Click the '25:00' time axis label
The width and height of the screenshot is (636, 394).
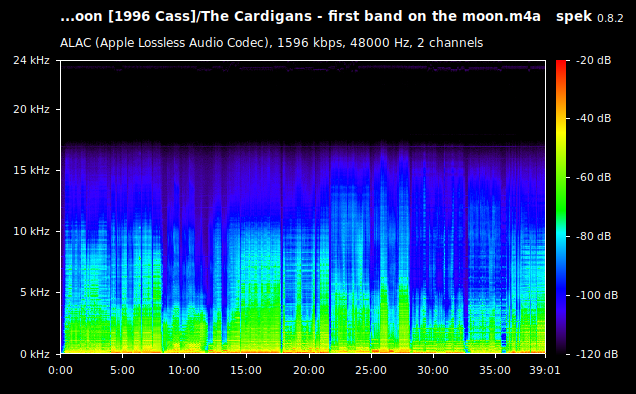[x=371, y=370]
